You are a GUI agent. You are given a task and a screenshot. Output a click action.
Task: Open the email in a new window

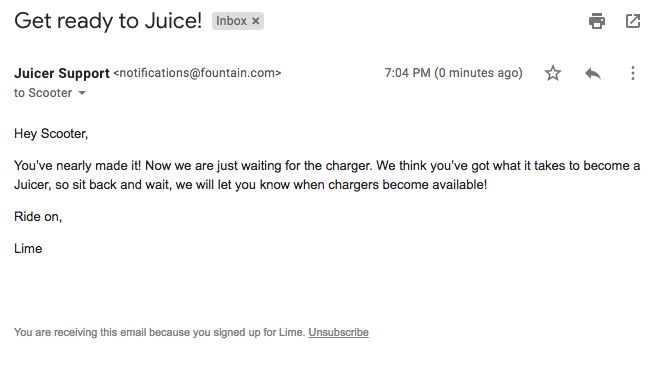coord(633,21)
